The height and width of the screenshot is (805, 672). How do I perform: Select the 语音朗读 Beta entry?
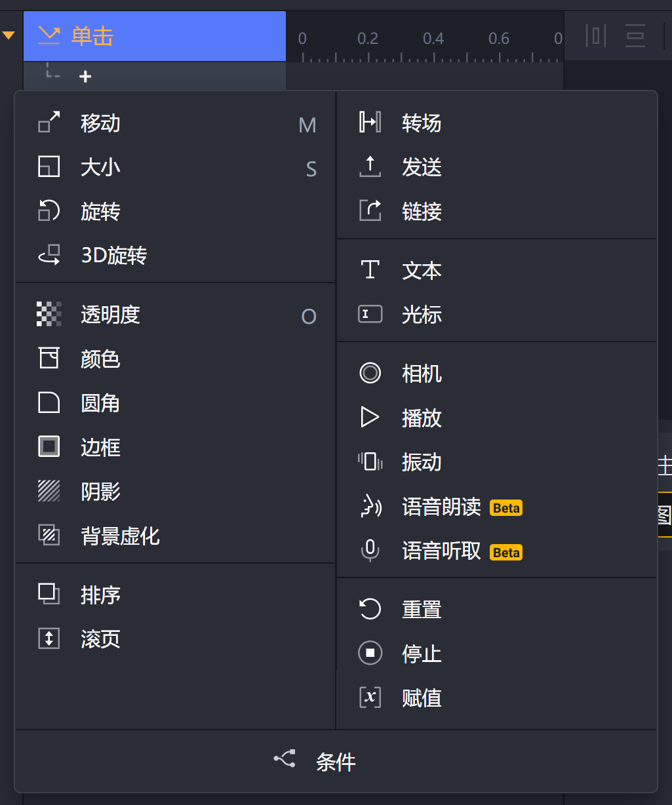[441, 507]
